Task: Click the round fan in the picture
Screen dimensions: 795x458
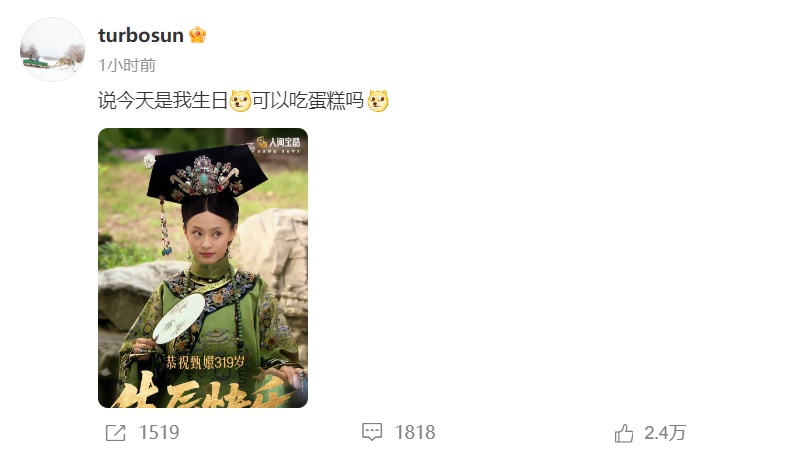Action: pos(177,318)
